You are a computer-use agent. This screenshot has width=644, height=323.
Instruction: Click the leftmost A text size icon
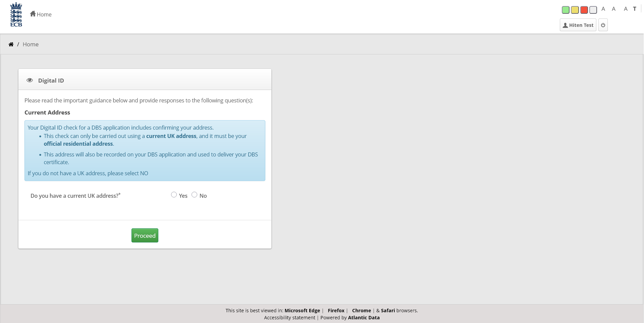603,9
